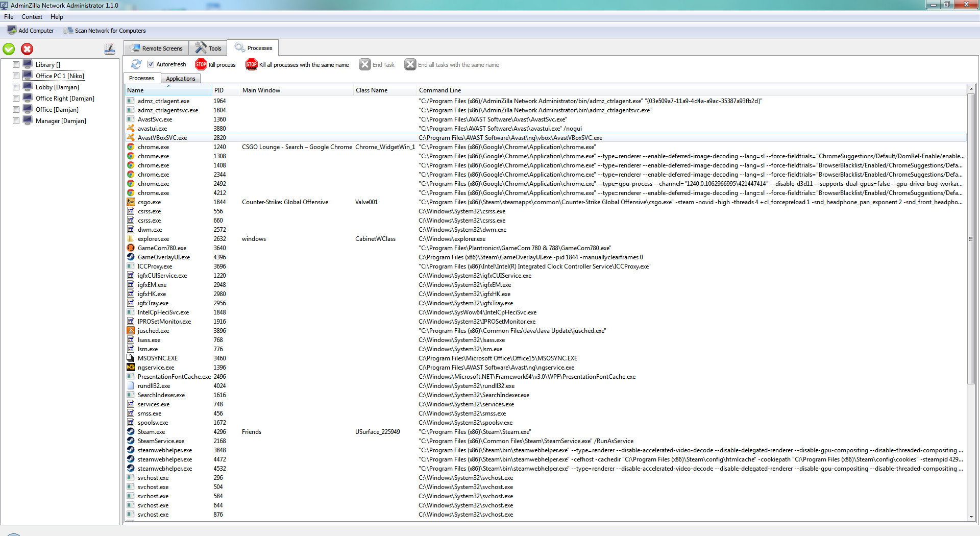Click End all tasks with the same name
This screenshot has width=980, height=536.
(452, 65)
